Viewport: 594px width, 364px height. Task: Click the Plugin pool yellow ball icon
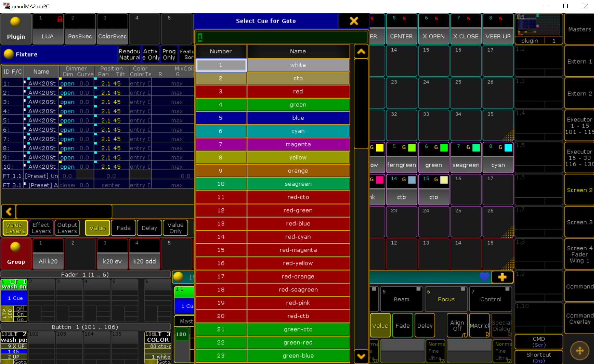(15, 22)
